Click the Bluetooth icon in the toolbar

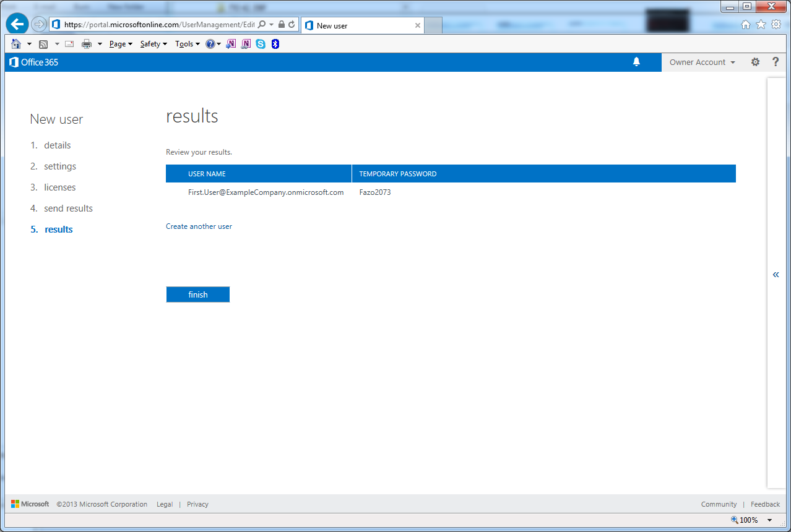click(x=275, y=44)
